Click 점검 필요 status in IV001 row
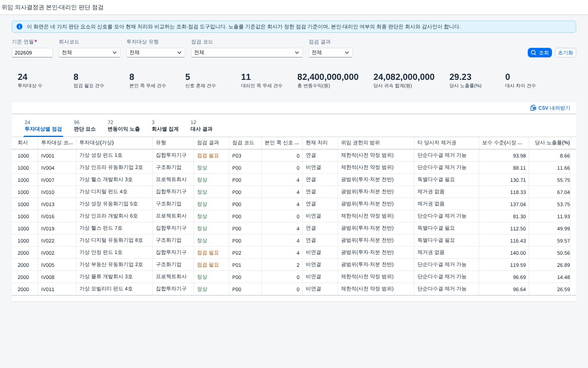588x368 pixels. click(x=208, y=156)
